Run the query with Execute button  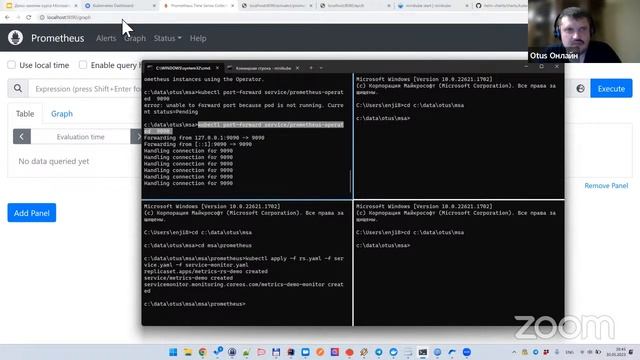[611, 89]
